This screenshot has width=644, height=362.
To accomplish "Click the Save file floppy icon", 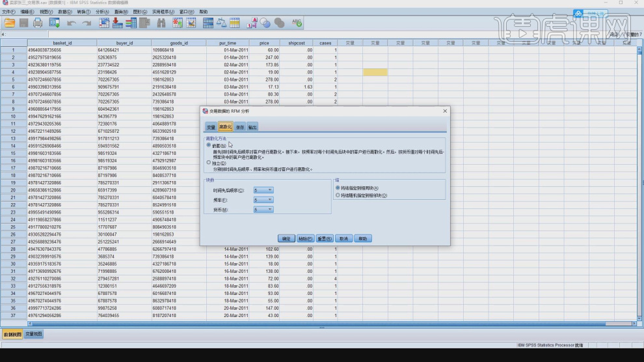I will click(x=24, y=23).
